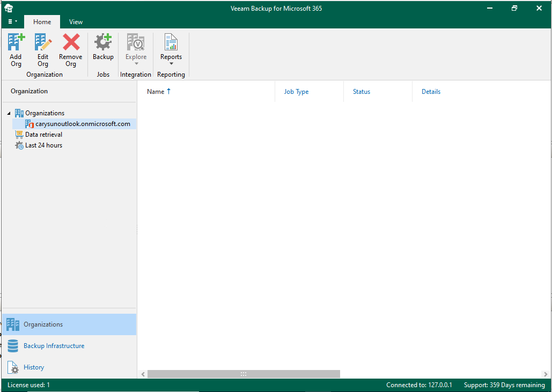
Task: Open the application hamburger menu
Action: pos(13,22)
